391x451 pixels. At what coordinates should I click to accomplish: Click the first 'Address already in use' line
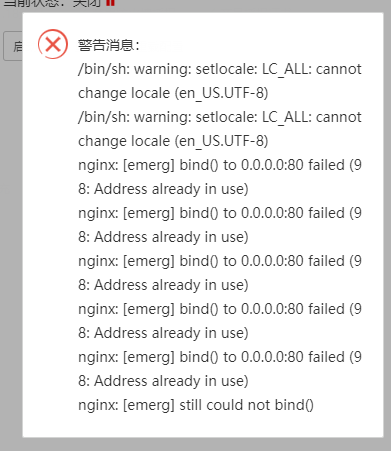pyautogui.click(x=163, y=189)
